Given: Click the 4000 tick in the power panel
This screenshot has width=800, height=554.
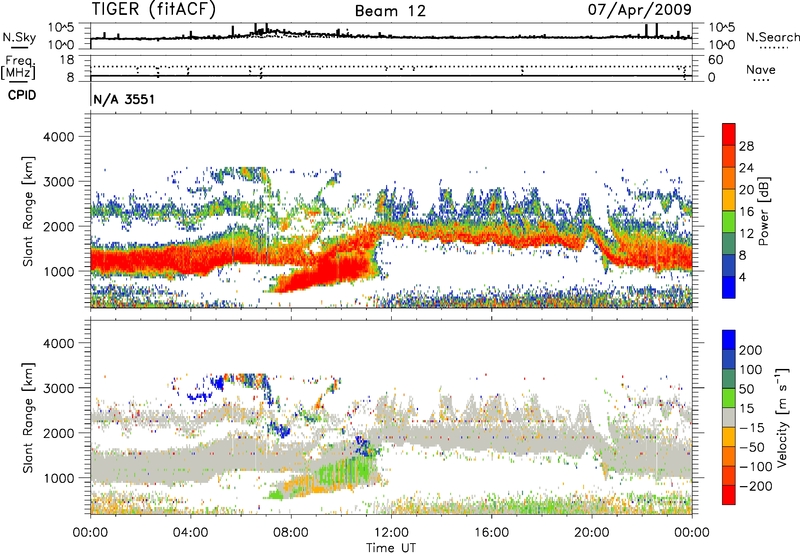Looking at the screenshot, I should tap(58, 137).
